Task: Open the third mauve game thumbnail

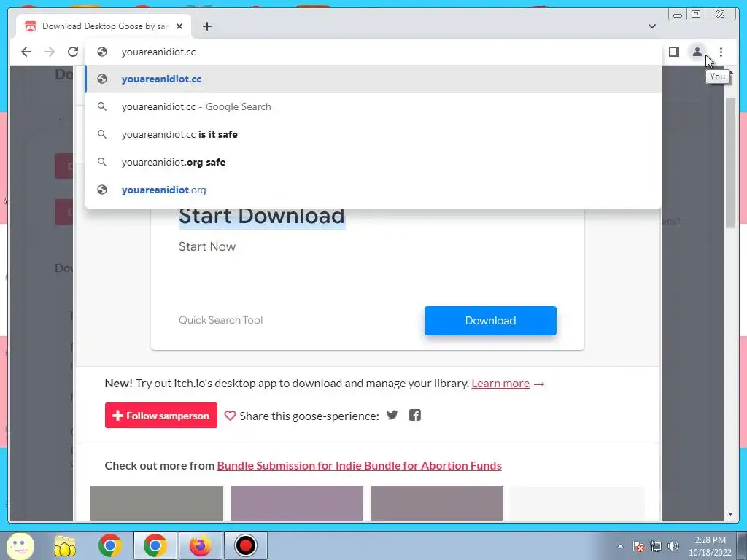Action: pos(437,503)
